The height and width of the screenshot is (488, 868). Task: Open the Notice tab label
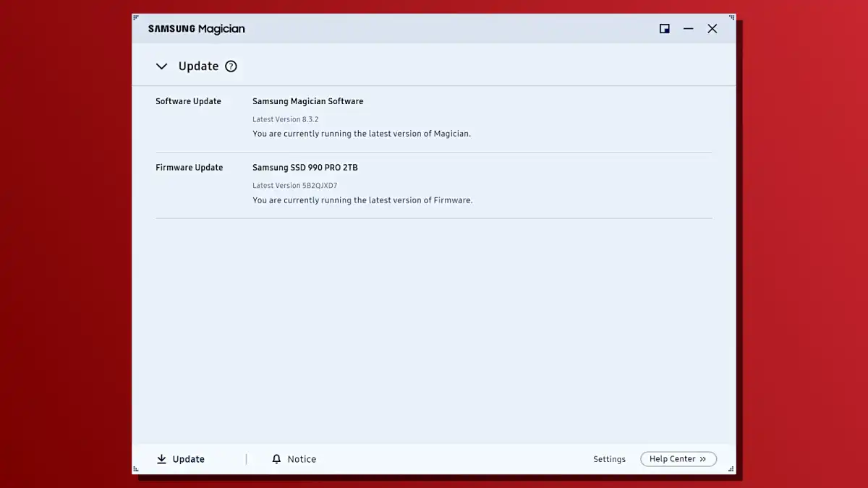click(x=302, y=459)
